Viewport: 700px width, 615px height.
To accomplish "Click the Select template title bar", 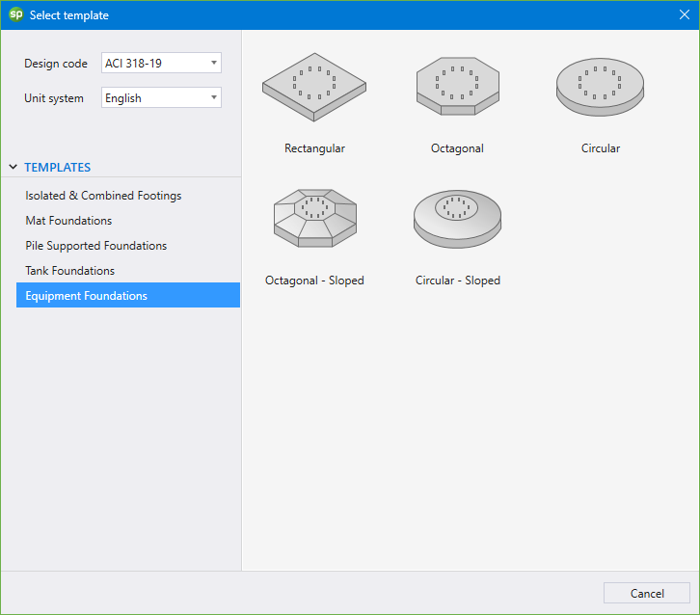I will (337, 14).
